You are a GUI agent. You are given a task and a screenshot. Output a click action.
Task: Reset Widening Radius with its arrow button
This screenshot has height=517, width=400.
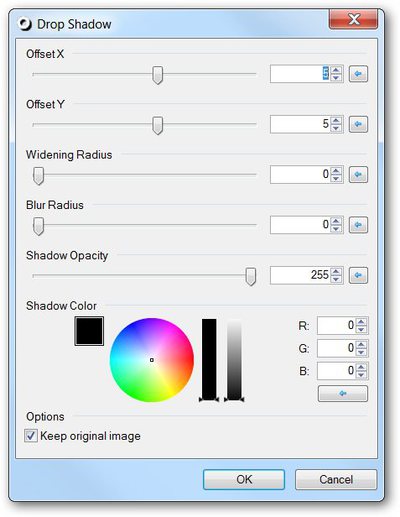[358, 174]
